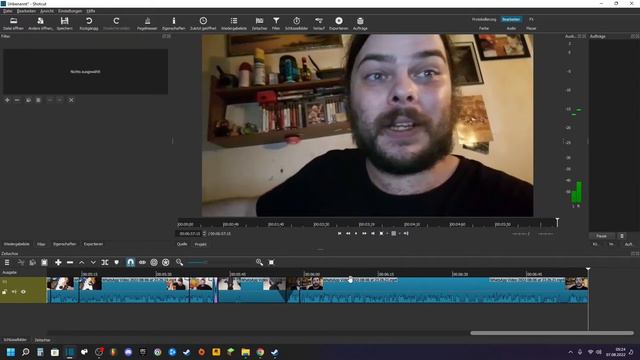
Task: Open the Ansicht menu
Action: 47,11
